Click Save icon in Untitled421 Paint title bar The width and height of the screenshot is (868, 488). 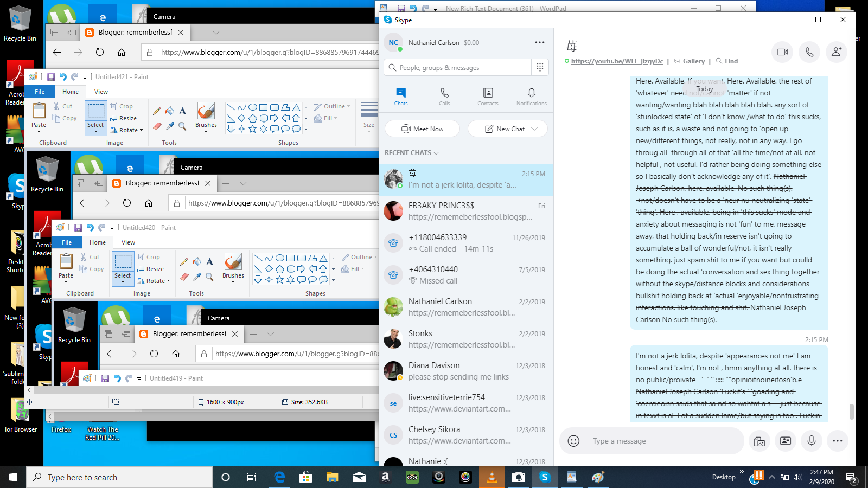click(51, 77)
